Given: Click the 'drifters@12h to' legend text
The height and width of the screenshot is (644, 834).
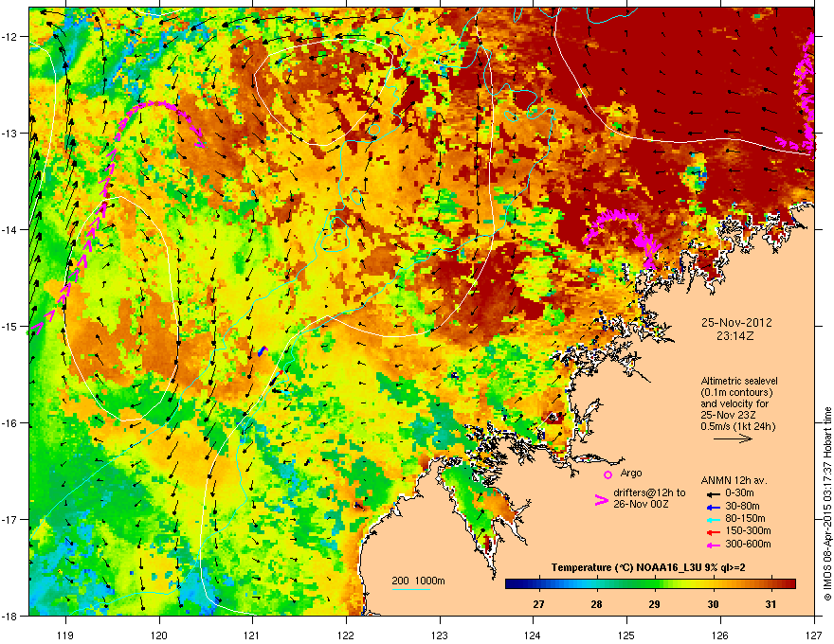Looking at the screenshot, I should click(x=649, y=493).
